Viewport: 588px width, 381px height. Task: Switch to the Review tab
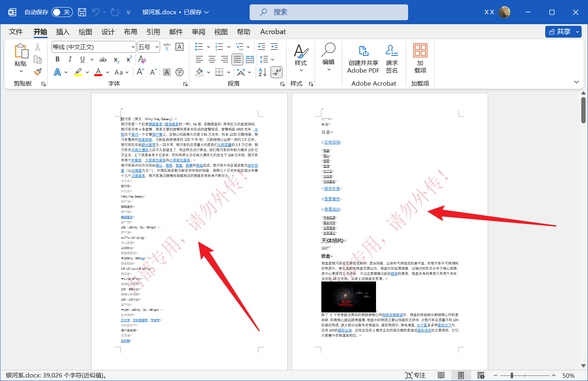[x=199, y=32]
